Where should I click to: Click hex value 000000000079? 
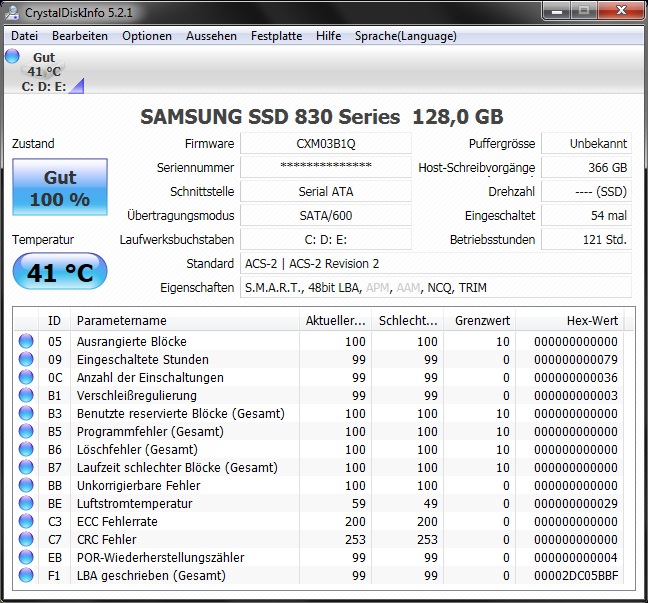[x=576, y=359]
